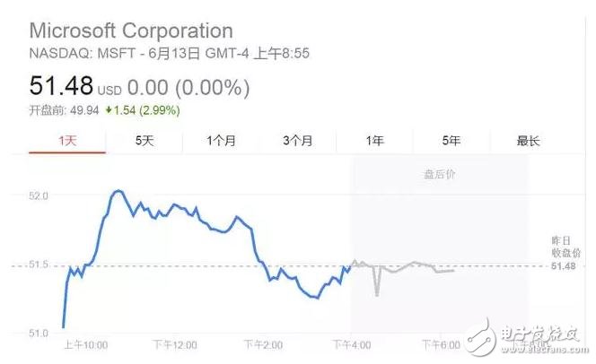Switch to the 1年 range tab
This screenshot has width=596, height=364.
(x=374, y=140)
